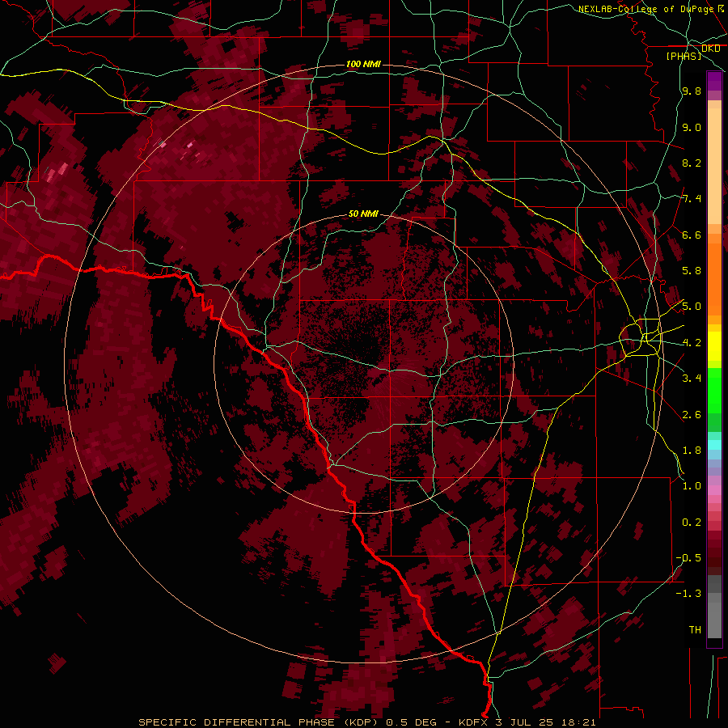
Task: Click the pink segment of the color bar
Action: (x=714, y=490)
